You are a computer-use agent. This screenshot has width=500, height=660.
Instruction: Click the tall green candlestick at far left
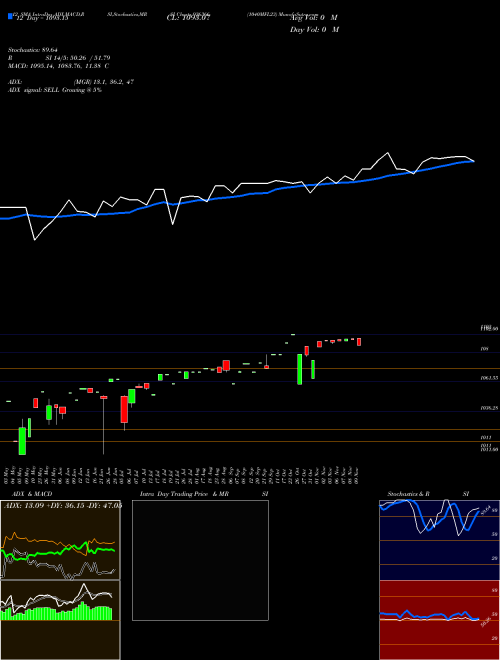click(x=22, y=441)
